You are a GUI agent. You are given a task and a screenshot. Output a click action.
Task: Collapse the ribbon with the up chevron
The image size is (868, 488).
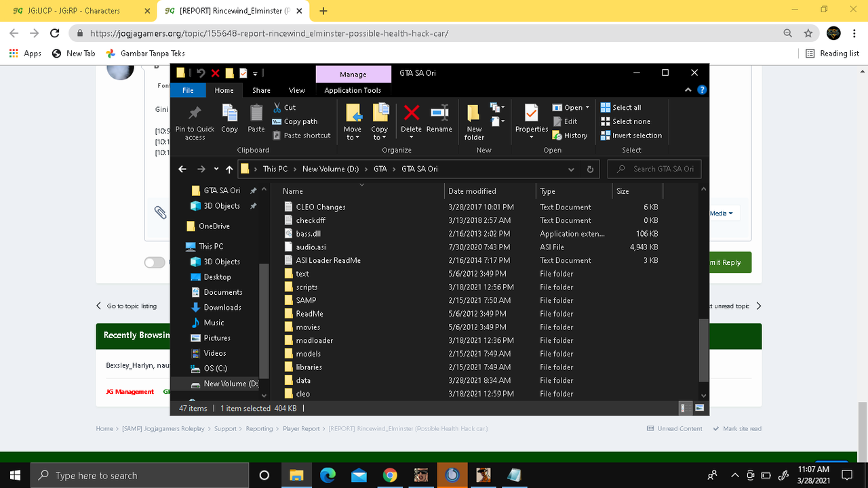point(688,89)
